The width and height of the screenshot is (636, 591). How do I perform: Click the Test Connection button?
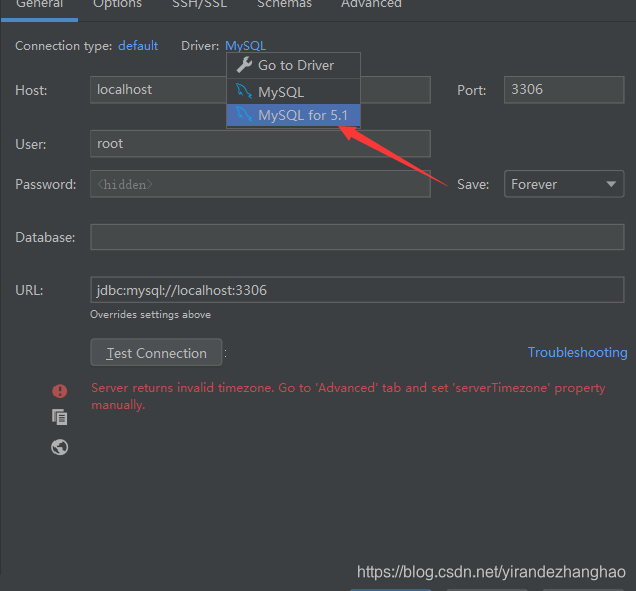tap(156, 352)
